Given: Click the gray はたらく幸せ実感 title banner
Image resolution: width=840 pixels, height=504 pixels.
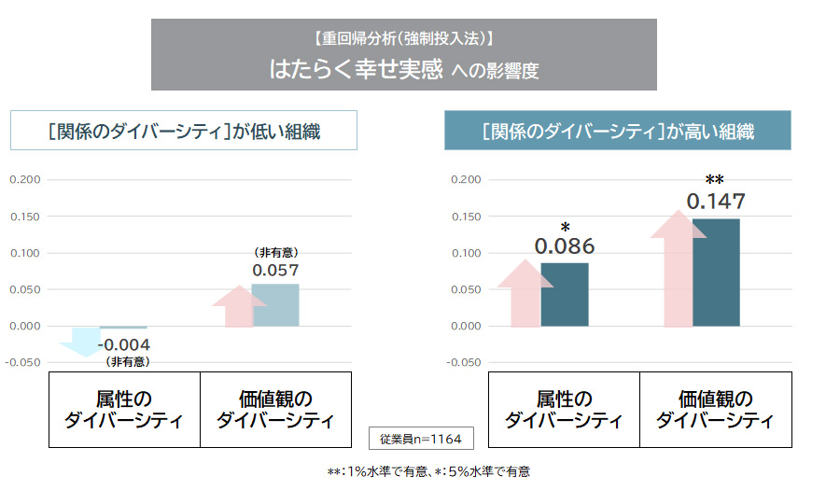Looking at the screenshot, I should pyautogui.click(x=404, y=55).
